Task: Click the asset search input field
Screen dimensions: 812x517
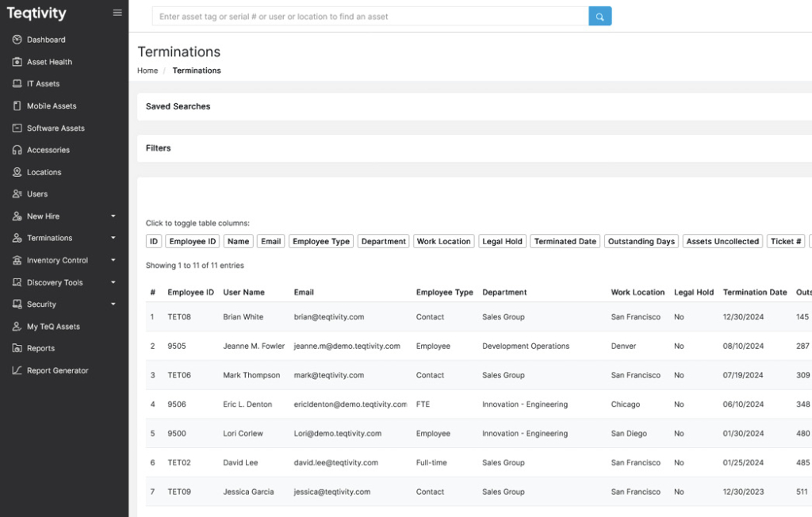Action: [x=370, y=17]
